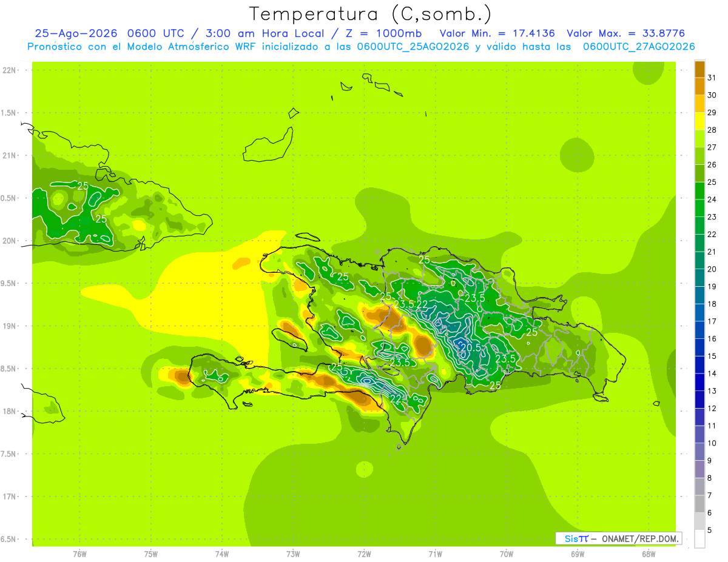Click the legend value '20'

pos(712,269)
